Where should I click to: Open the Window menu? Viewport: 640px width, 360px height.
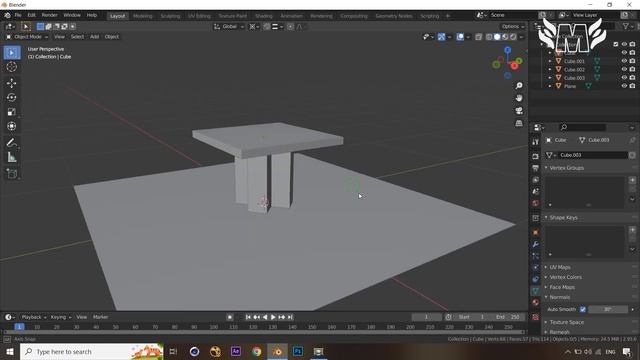coord(72,15)
